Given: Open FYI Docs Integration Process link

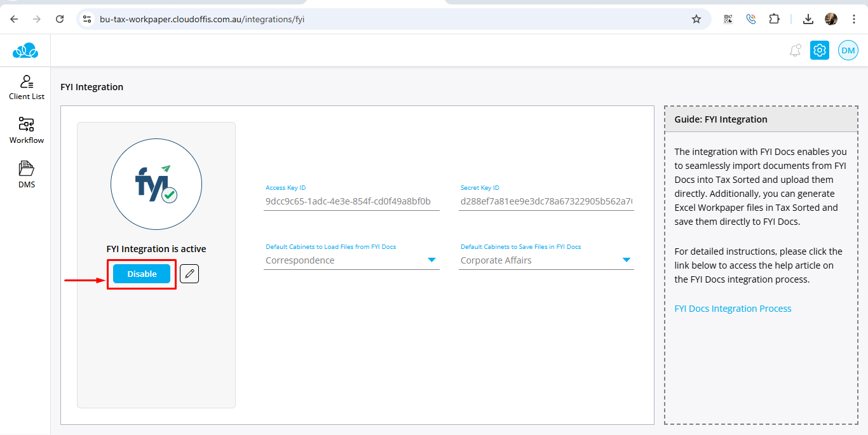Looking at the screenshot, I should [733, 309].
